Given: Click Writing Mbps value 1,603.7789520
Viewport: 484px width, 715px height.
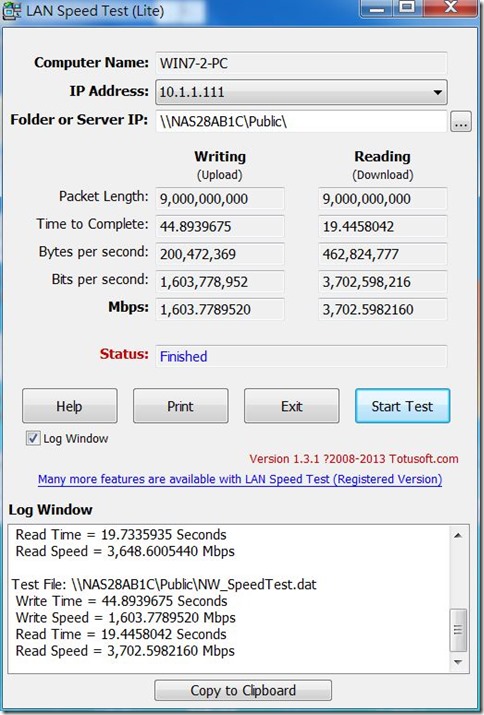Looking at the screenshot, I should [x=220, y=310].
